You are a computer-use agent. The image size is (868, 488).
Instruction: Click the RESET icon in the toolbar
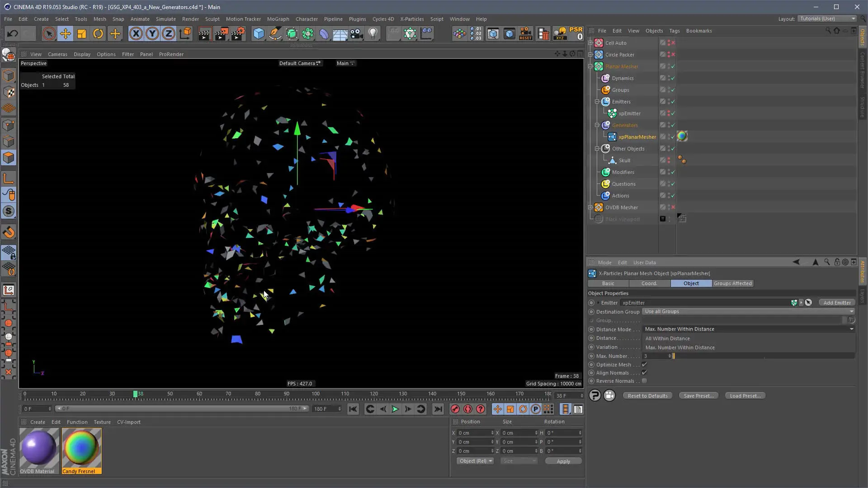[x=526, y=33]
